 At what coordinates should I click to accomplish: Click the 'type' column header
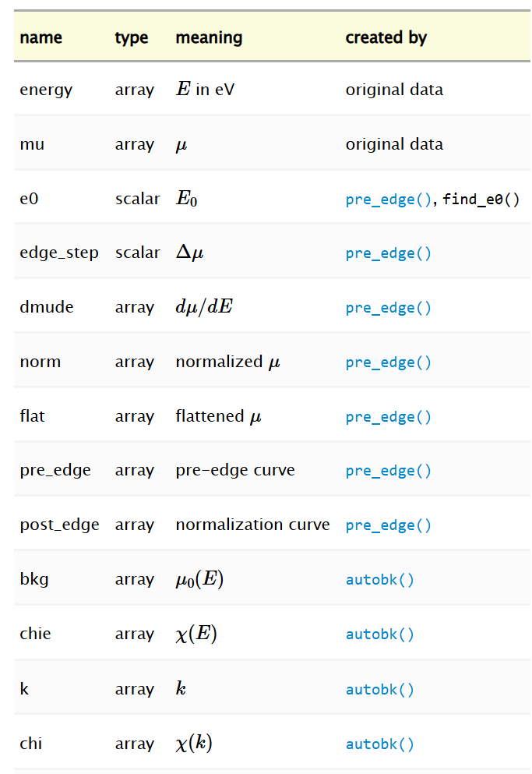click(x=132, y=38)
